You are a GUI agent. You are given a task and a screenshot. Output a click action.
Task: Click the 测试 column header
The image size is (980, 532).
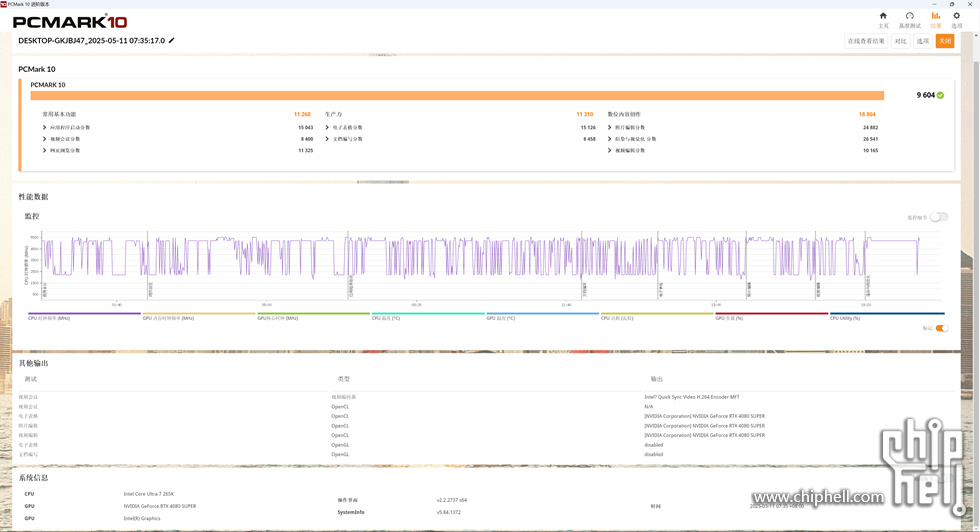click(31, 379)
